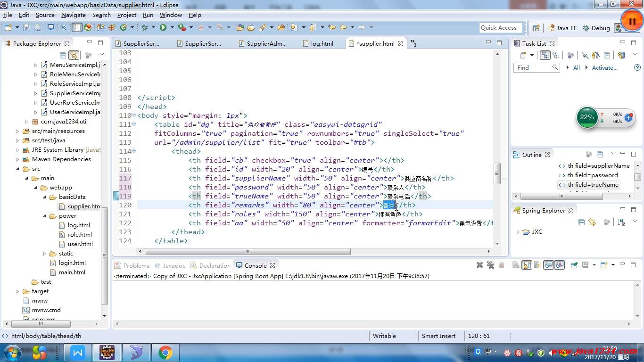Click the All link in Task List
This screenshot has height=362, width=644.
click(576, 67)
